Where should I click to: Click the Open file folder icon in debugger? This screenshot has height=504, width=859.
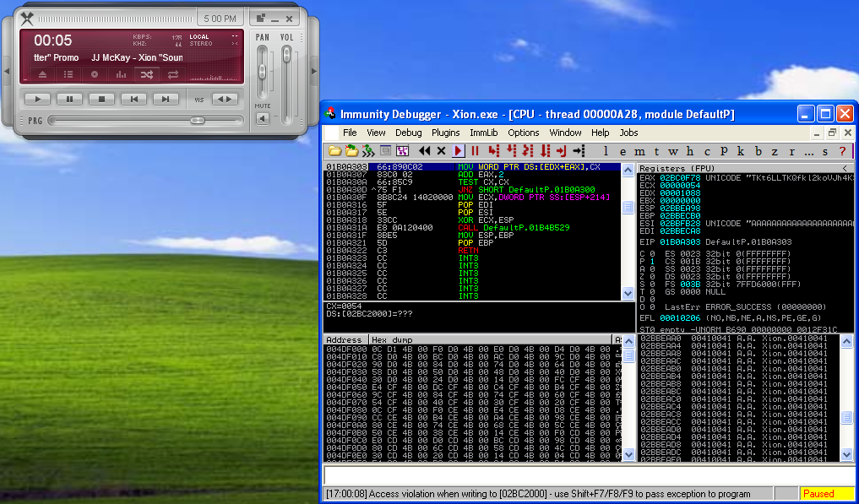pos(334,151)
